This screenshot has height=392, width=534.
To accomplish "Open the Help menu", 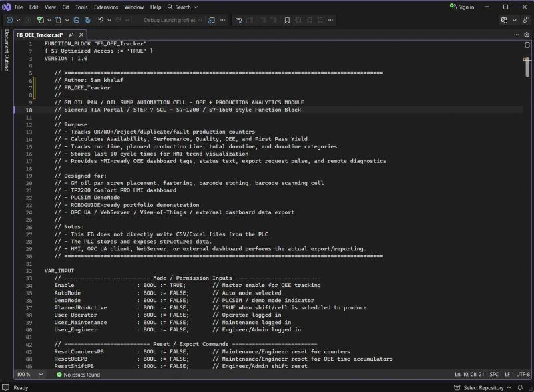I will pos(156,7).
